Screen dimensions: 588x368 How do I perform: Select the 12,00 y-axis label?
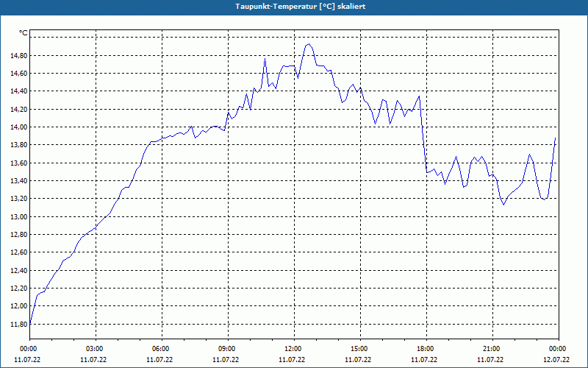(18, 306)
